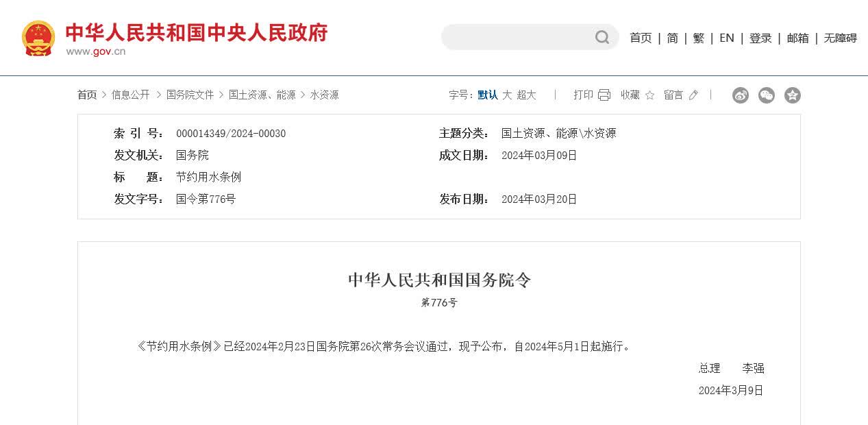Click the pencil comment icon
This screenshot has height=425, width=868.
coord(693,95)
